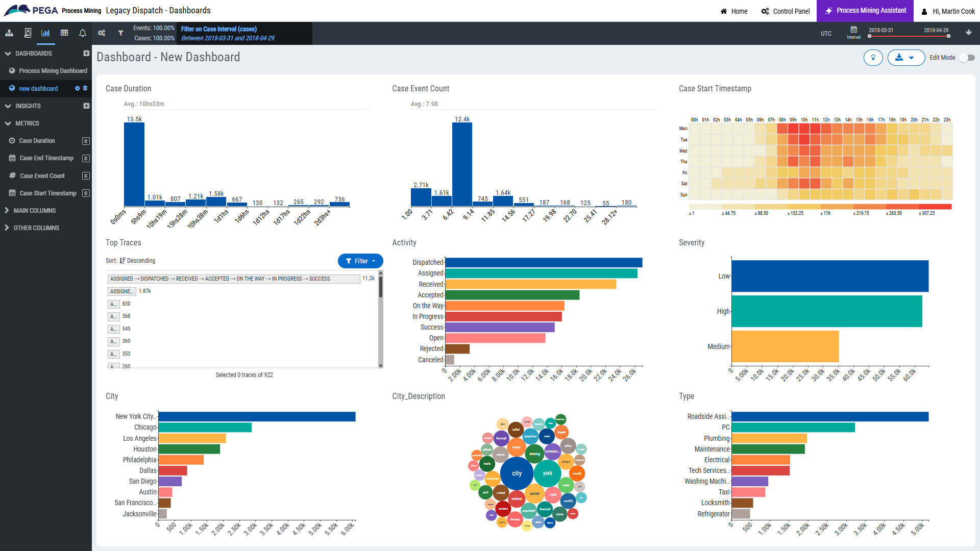Screen dimensions: 980x551
Task: Click the C badge next to Case Event Count
Action: pyautogui.click(x=86, y=176)
